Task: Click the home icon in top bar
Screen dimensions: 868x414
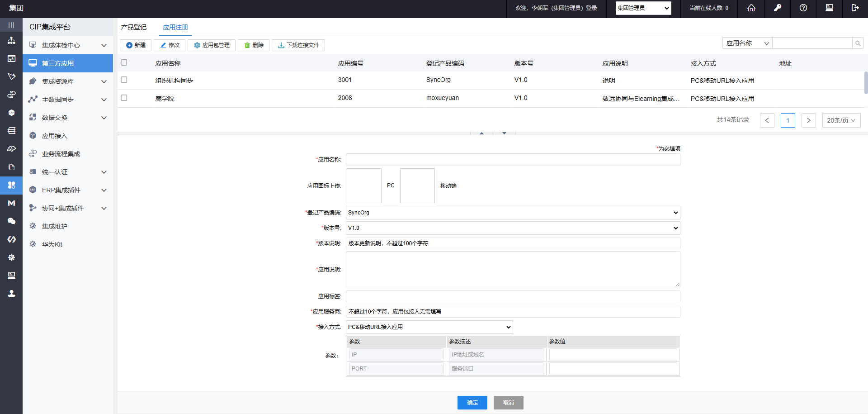Action: [751, 8]
